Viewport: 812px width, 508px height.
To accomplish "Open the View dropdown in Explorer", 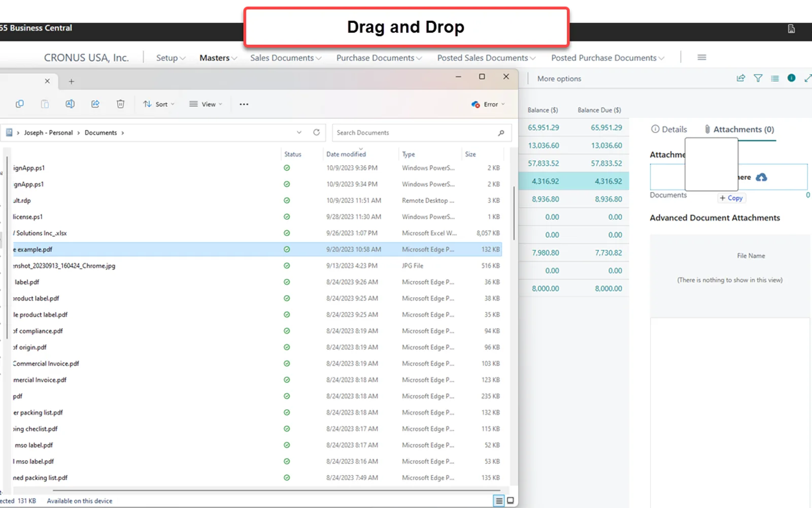I will (206, 104).
